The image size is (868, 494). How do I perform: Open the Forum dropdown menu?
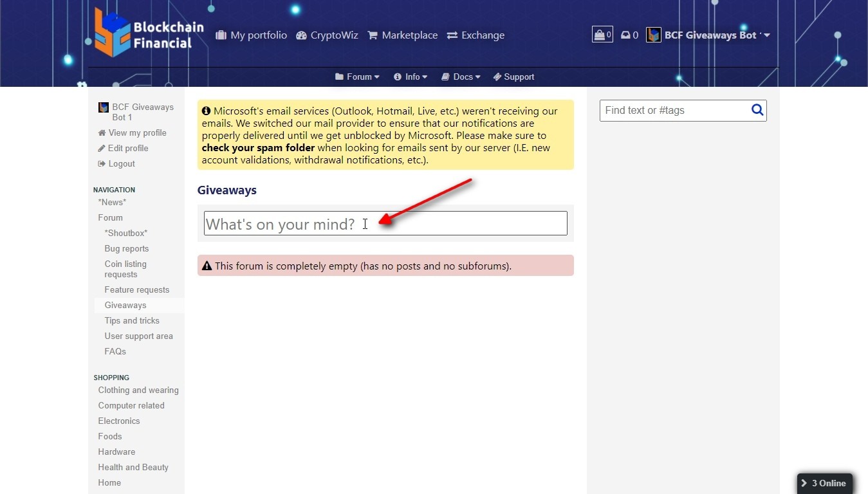tap(357, 77)
